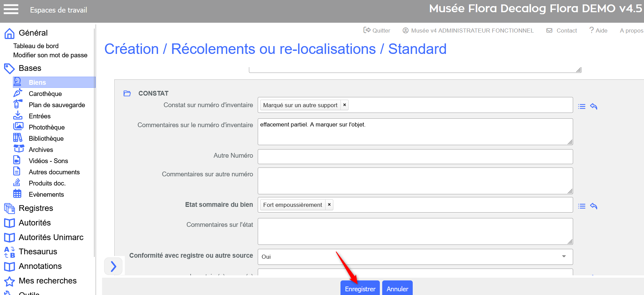Click the reset arrow beside Constat sur numéro d'inventaire
The height and width of the screenshot is (295, 644).
click(593, 106)
